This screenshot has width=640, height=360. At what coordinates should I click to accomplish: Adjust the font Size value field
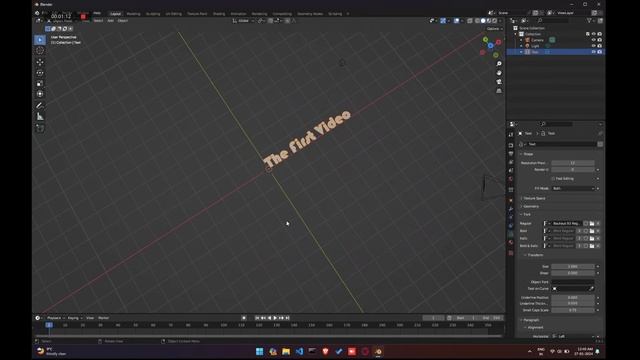tap(573, 266)
